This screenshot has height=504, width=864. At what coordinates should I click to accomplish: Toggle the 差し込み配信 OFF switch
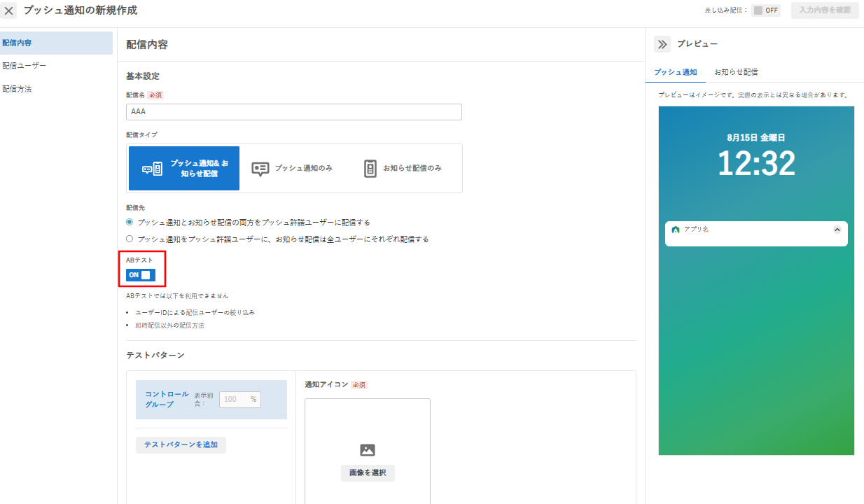click(766, 10)
